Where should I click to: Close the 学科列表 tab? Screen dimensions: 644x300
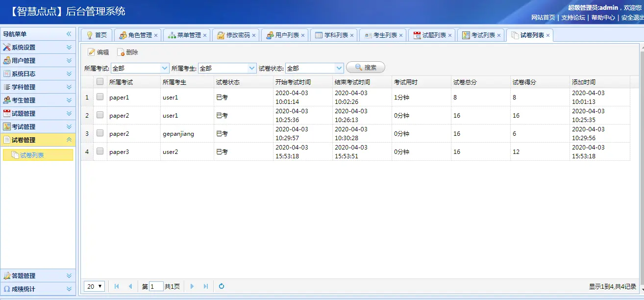point(352,35)
